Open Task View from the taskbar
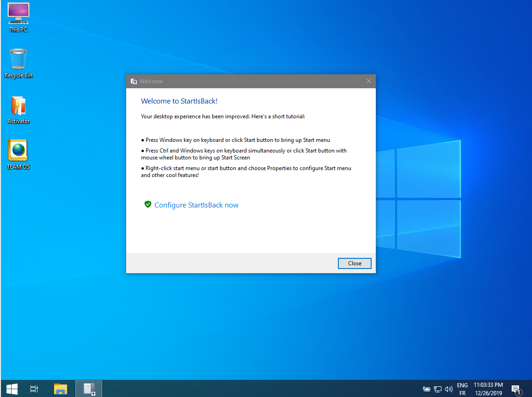532x397 pixels. click(34, 389)
